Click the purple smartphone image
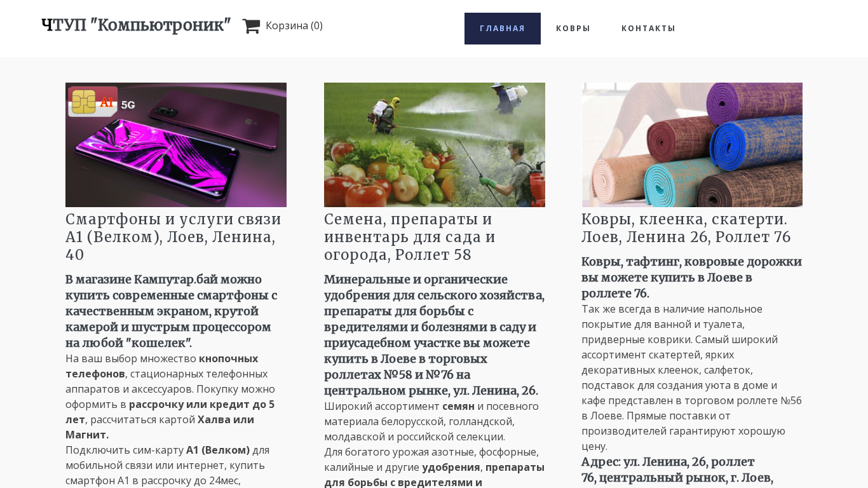Viewport: 868px width, 488px height. 176,145
